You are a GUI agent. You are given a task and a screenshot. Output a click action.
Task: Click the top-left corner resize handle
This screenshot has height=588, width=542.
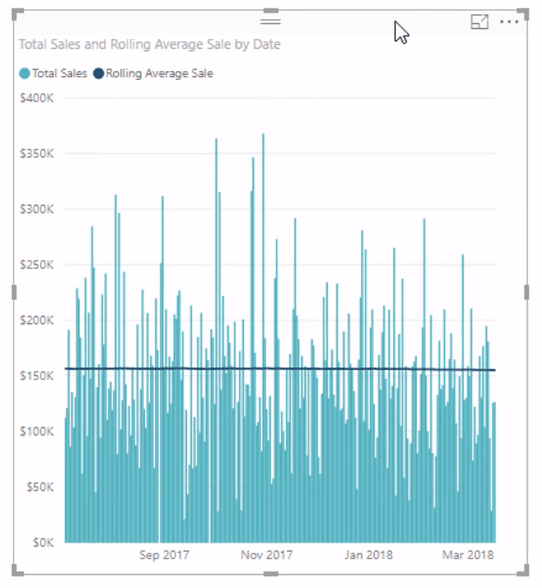[18, 14]
